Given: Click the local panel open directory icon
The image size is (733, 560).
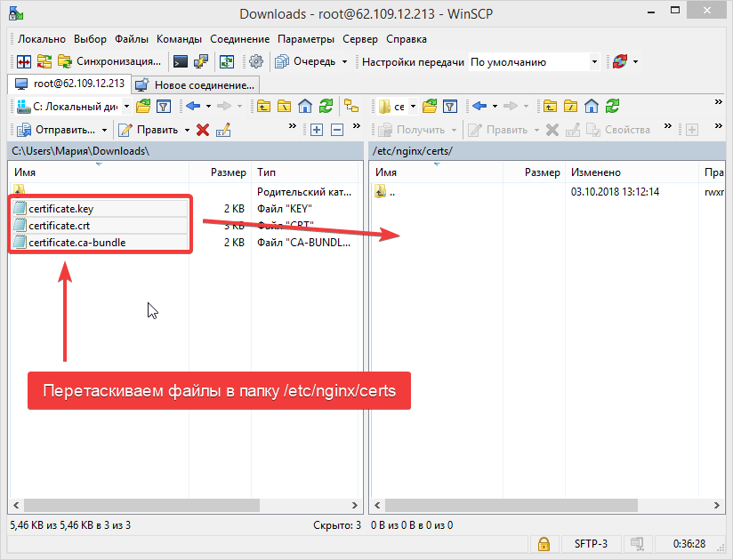Looking at the screenshot, I should coord(143,107).
